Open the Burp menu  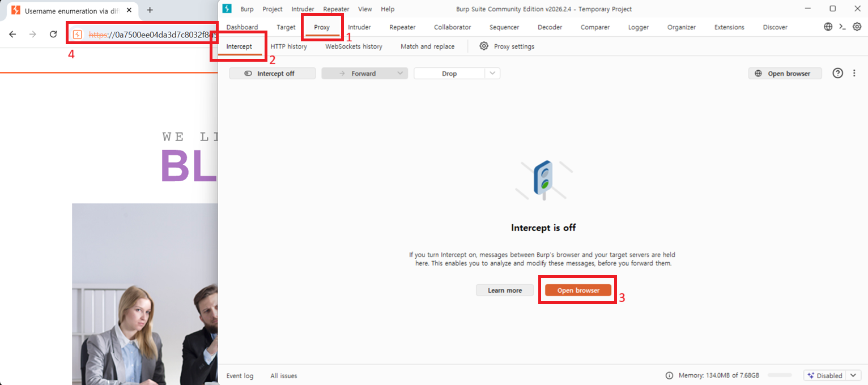(x=247, y=9)
